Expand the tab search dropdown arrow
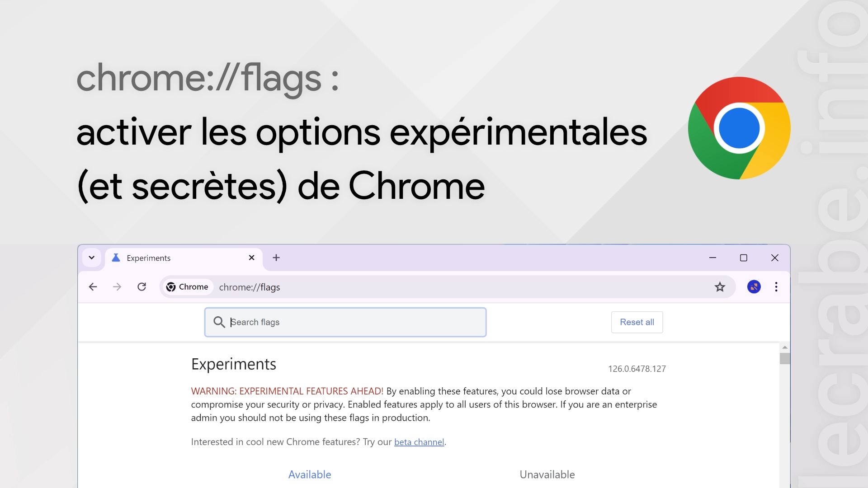Screen dimensions: 868x488 tap(91, 258)
